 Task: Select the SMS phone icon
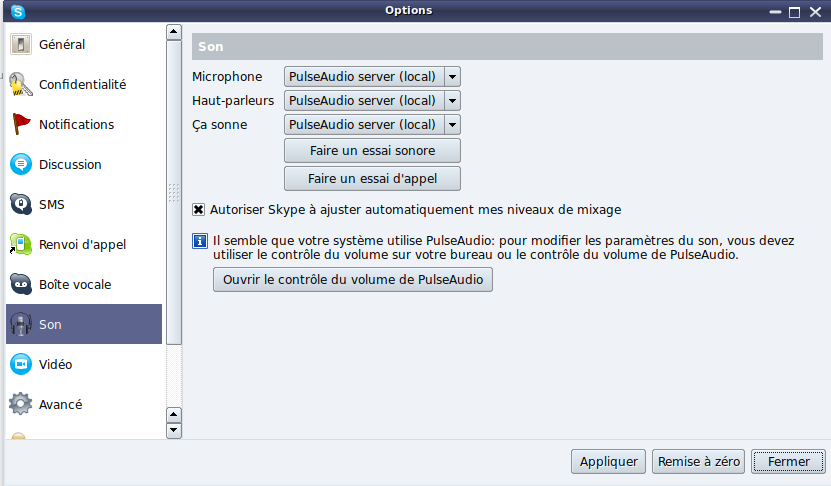21,205
